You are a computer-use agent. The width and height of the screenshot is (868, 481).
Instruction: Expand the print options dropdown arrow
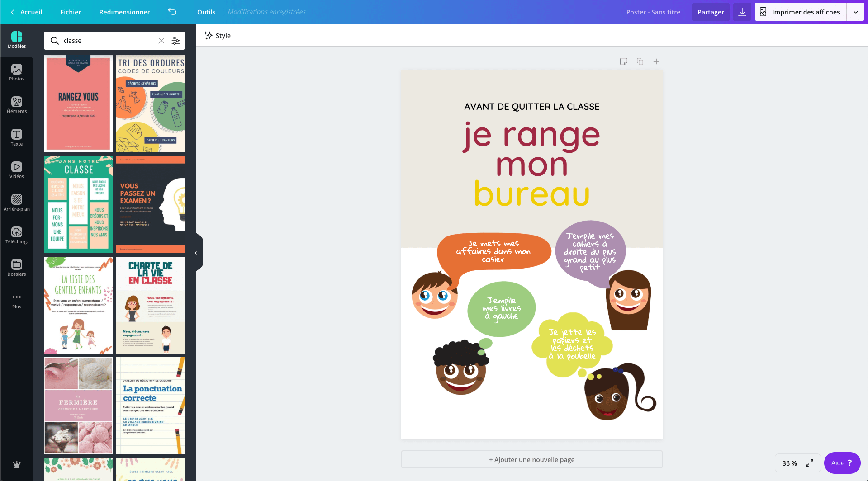(x=856, y=12)
